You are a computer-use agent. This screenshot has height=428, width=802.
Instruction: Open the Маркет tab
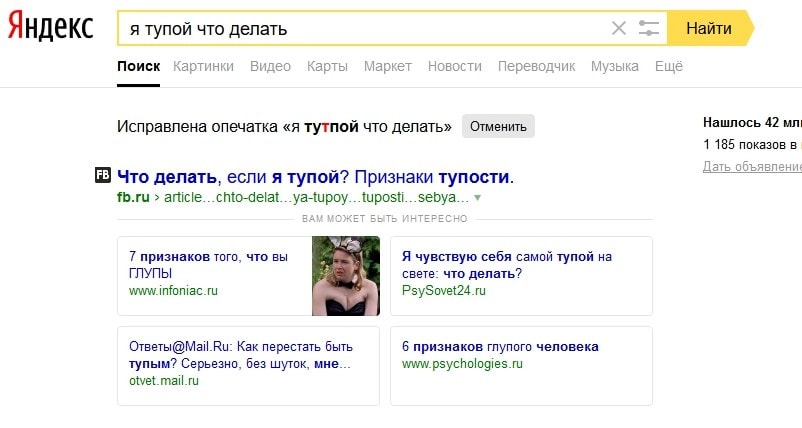click(x=388, y=66)
